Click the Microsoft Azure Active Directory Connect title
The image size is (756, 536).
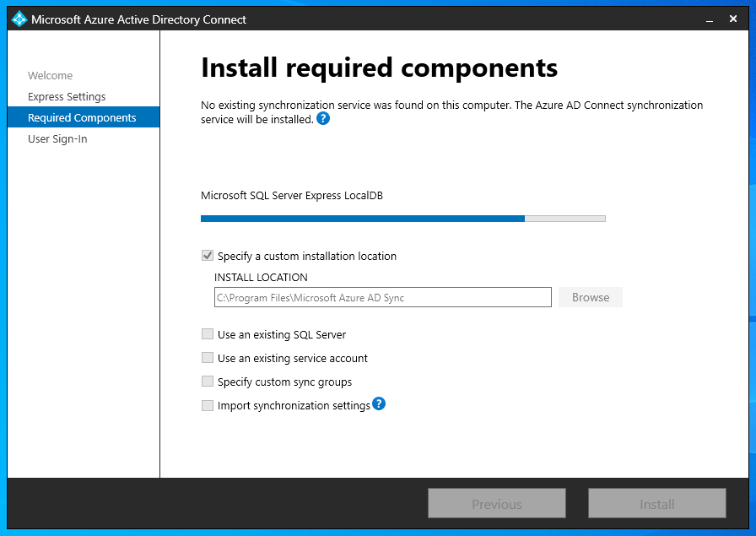139,19
